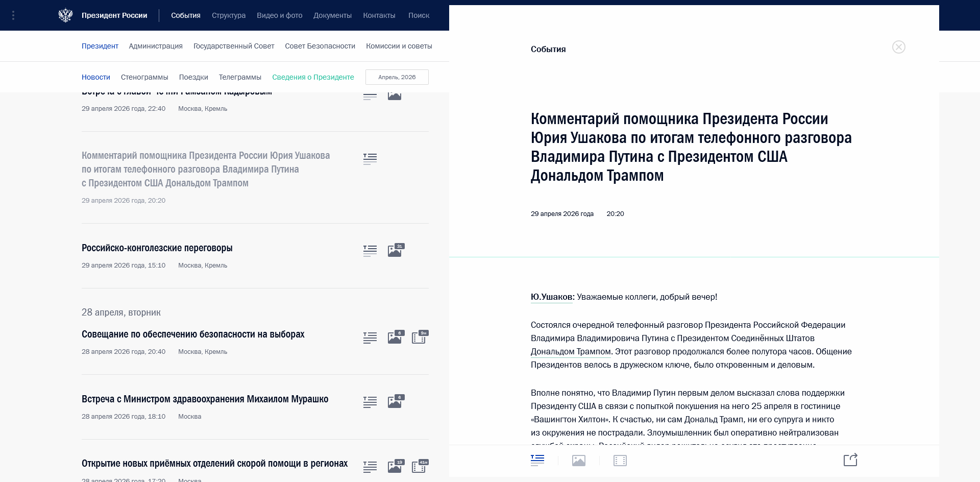This screenshot has height=482, width=980.
Task: Open the transcript icon for Российско-конголезские переговоры
Action: 370,250
